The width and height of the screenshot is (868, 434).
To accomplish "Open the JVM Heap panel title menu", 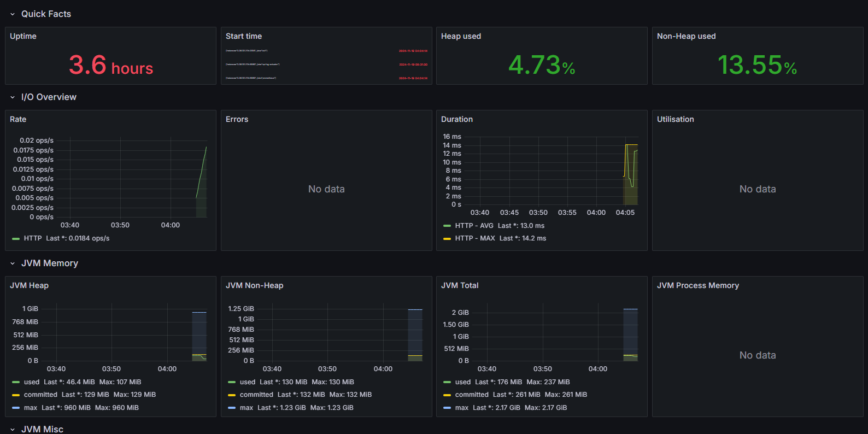I will click(x=29, y=285).
